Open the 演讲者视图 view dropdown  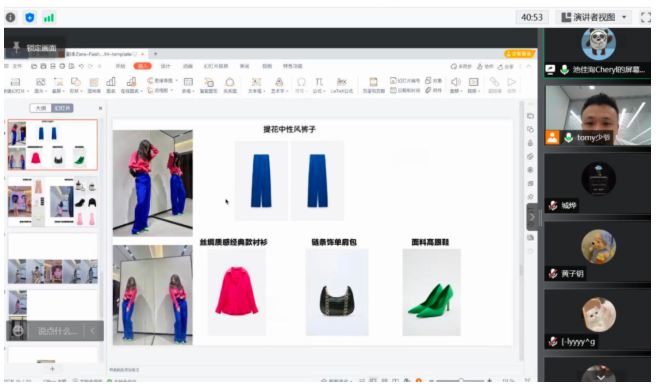594,18
